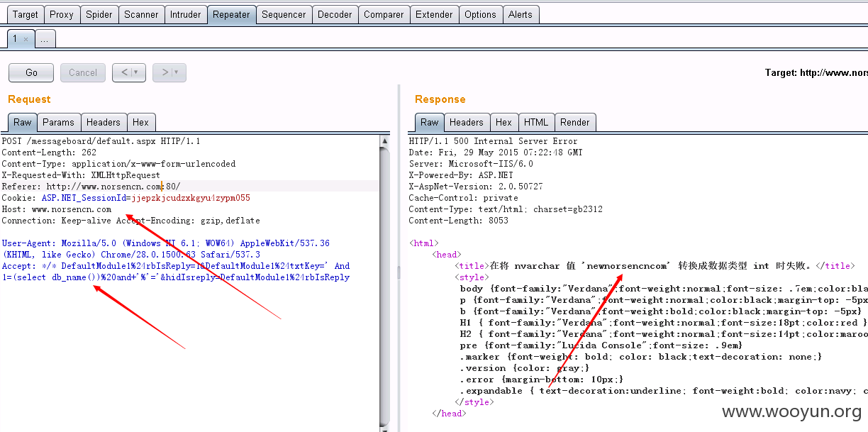Click the Referer header line
The height and width of the screenshot is (432, 868).
(91, 187)
